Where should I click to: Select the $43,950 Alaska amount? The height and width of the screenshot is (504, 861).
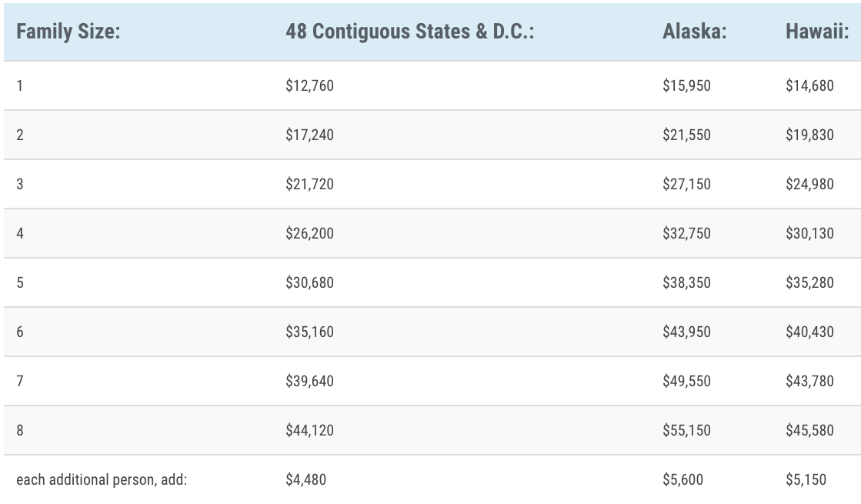[x=686, y=332]
